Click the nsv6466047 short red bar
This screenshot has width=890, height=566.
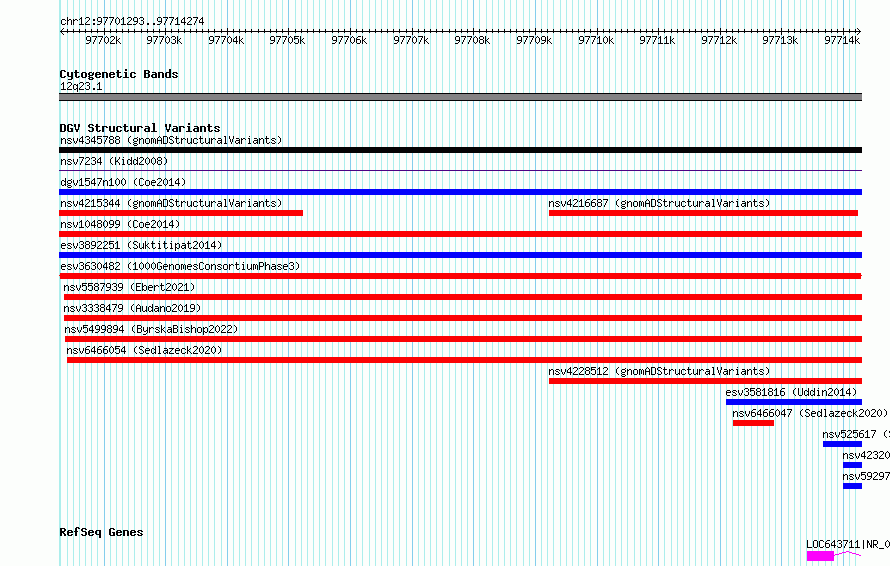(x=753, y=423)
